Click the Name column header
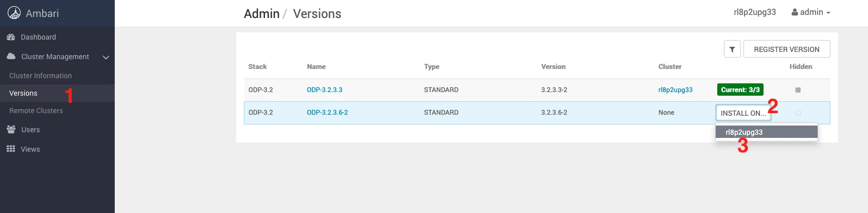Viewport: 868px width, 213px height. pyautogui.click(x=316, y=67)
